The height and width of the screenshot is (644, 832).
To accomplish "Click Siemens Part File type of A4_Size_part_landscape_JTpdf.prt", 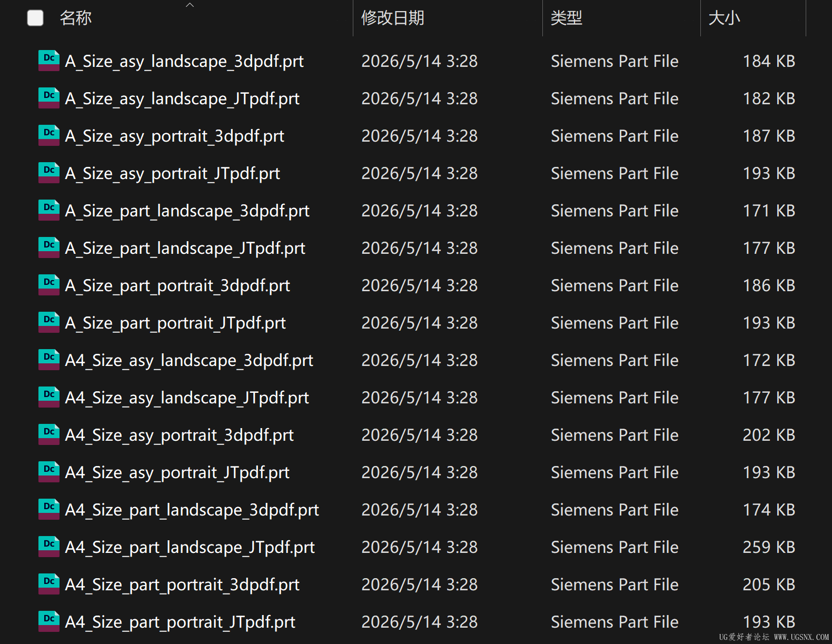I will [615, 547].
